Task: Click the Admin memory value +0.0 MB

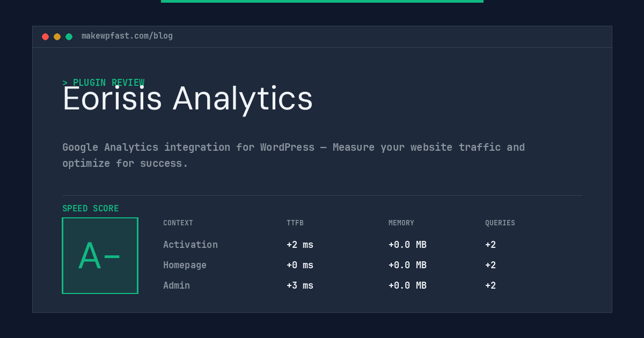Action: pos(407,285)
